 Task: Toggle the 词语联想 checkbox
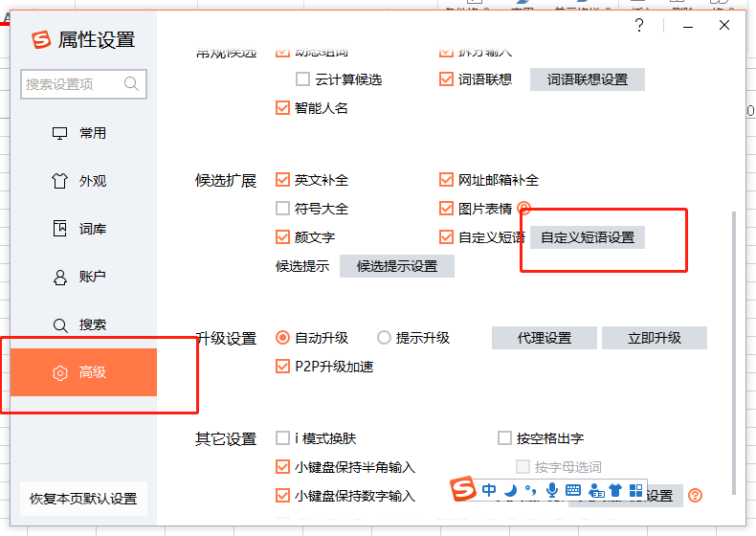point(446,79)
